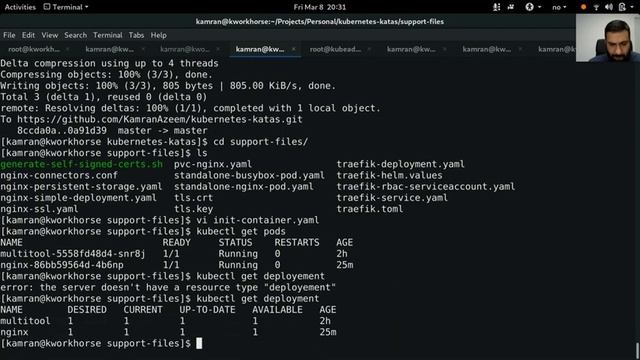Click generate-self-signed-certs.sh in the listing
Screen dimensions: 640x360
pos(81,164)
